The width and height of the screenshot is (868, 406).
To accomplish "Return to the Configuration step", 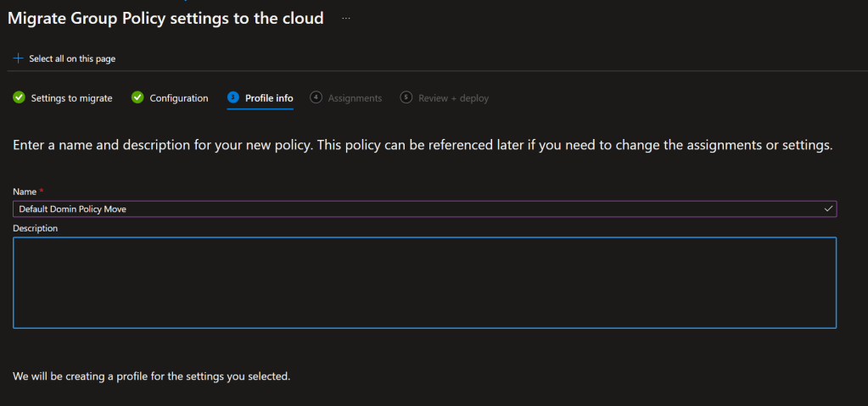I will click(178, 98).
